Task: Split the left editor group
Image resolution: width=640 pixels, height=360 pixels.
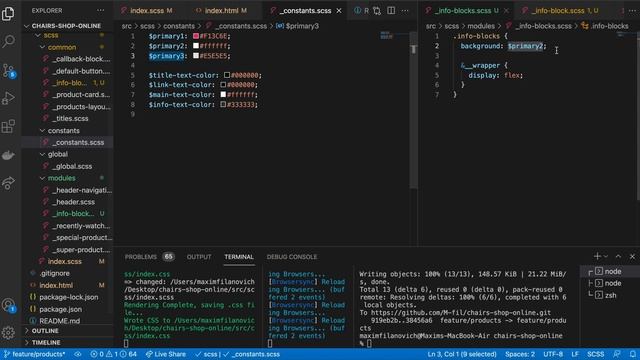Action: point(391,11)
